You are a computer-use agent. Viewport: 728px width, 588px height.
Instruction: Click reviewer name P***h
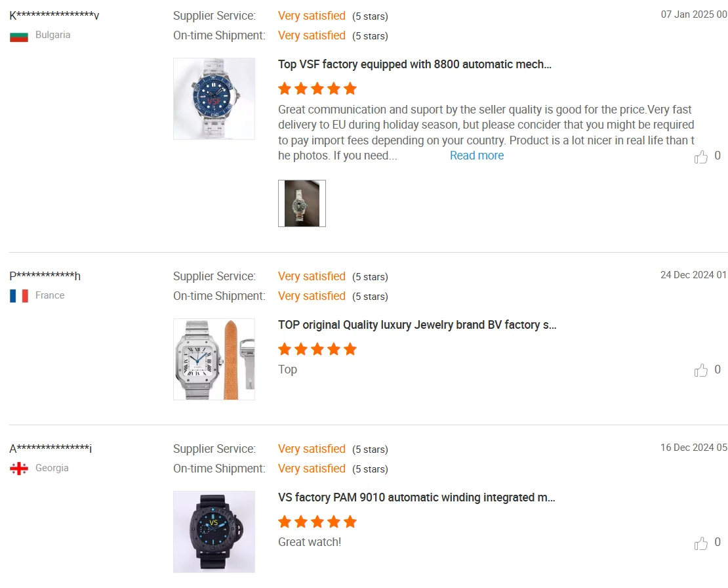tap(45, 276)
